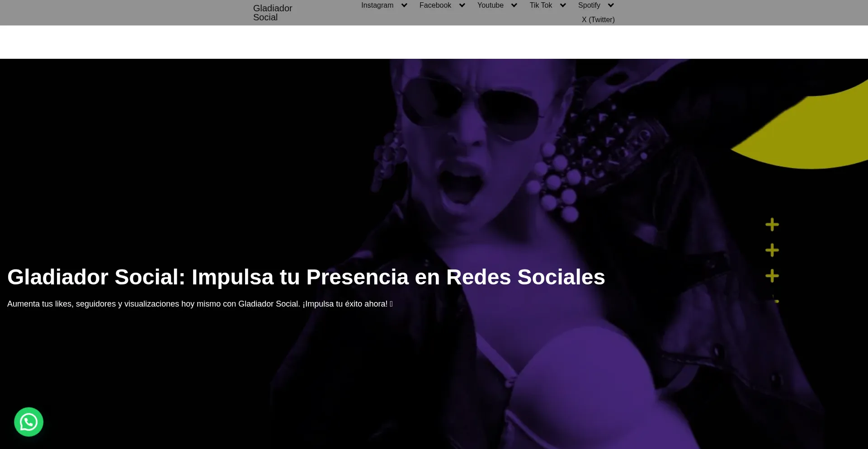The height and width of the screenshot is (449, 868).
Task: Open the Spotify menu item
Action: pos(589,5)
